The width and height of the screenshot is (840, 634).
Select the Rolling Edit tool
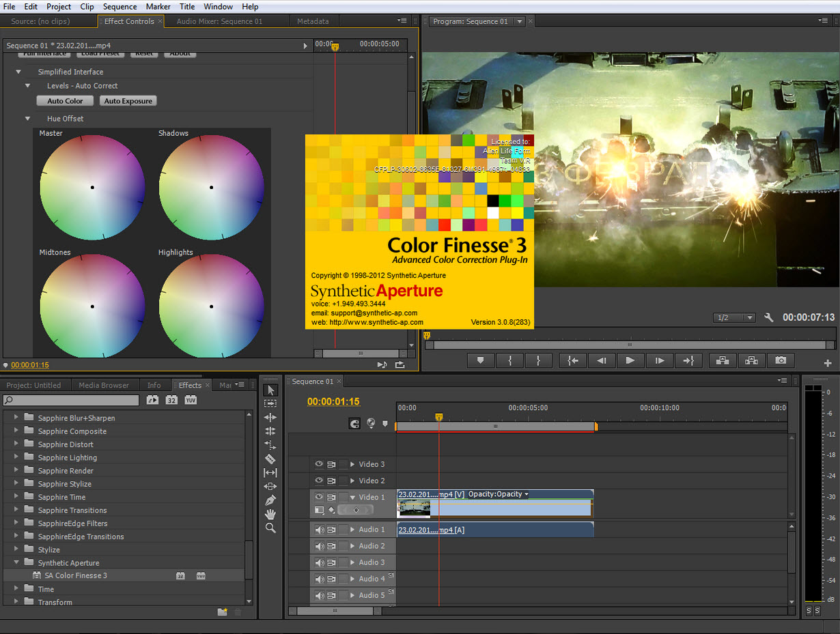[270, 431]
